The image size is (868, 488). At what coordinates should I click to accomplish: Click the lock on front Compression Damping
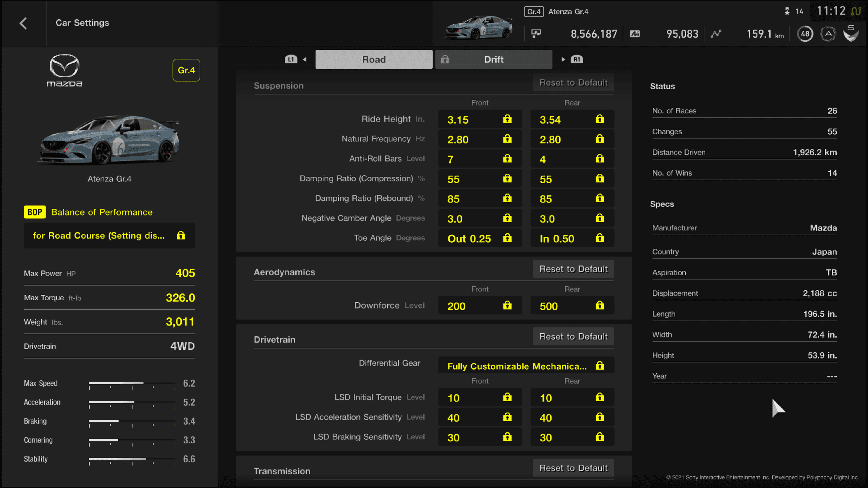point(507,178)
